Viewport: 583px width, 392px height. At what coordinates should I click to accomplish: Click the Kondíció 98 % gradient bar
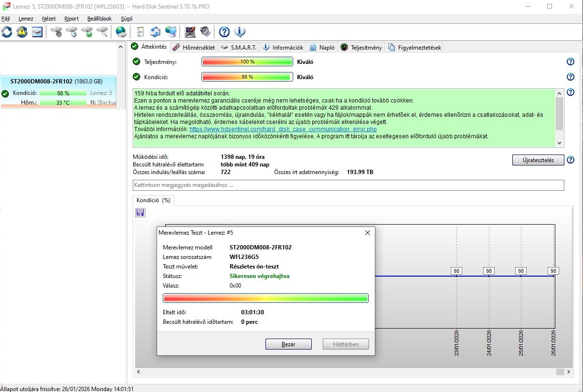point(247,77)
